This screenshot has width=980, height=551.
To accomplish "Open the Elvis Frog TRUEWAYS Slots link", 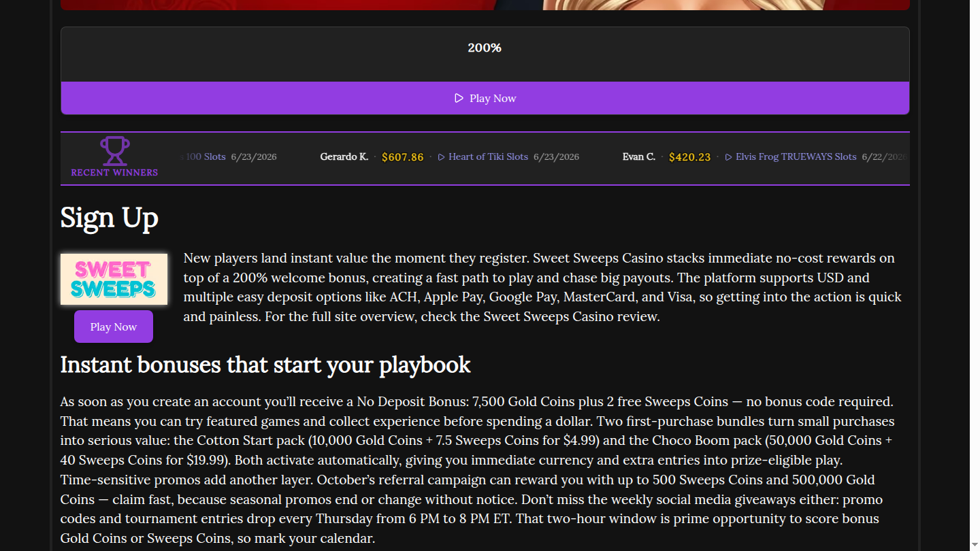I will [796, 156].
